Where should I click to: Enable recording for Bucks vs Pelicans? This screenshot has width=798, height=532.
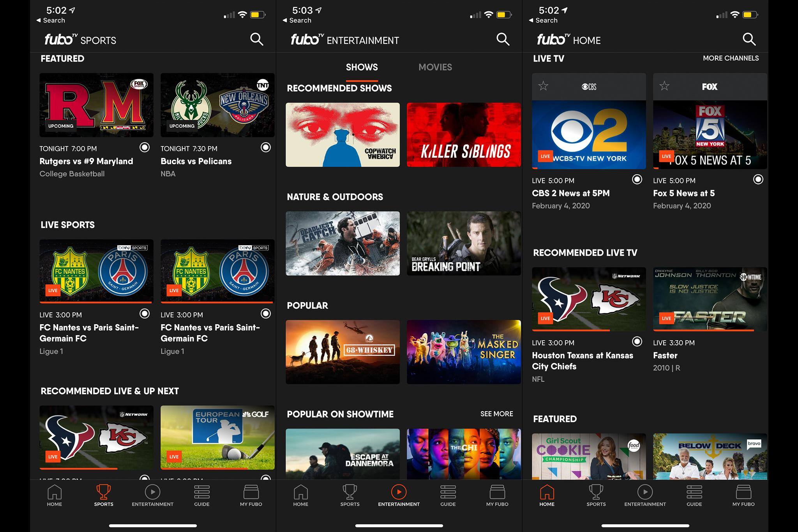click(x=266, y=147)
